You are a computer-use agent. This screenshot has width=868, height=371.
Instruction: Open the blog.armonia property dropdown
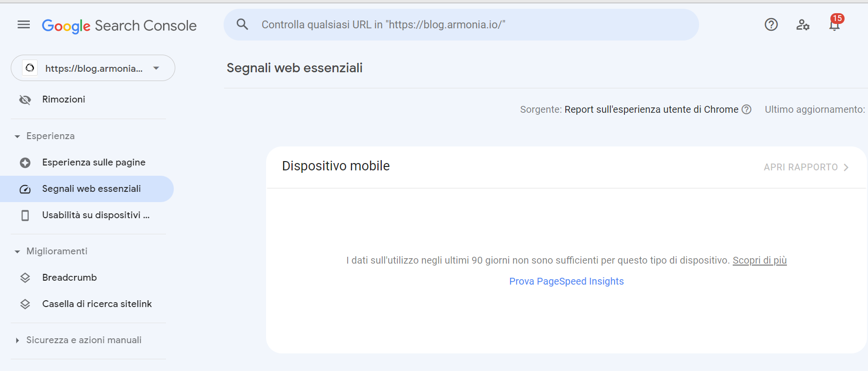click(93, 68)
